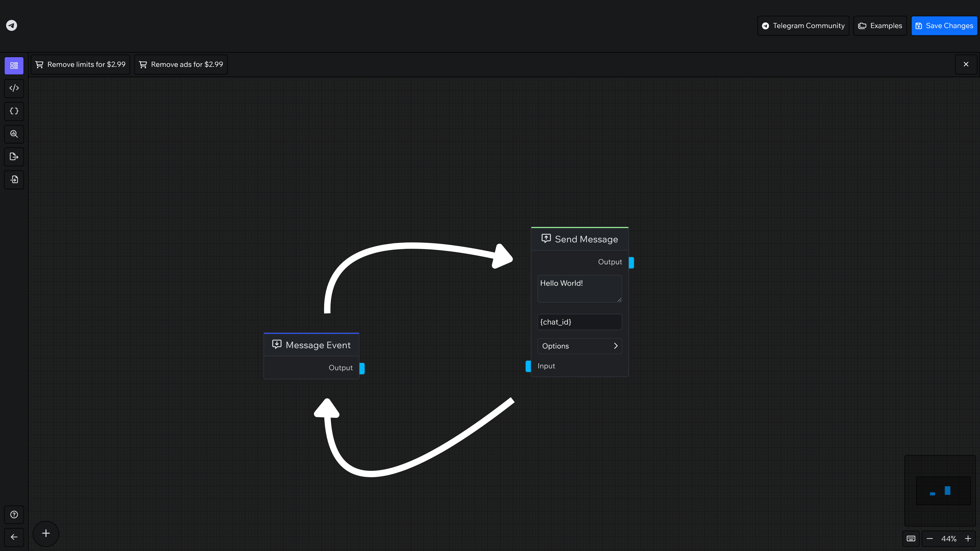Click the keyboard shortcuts icon
This screenshot has height=551, width=980.
click(x=911, y=539)
